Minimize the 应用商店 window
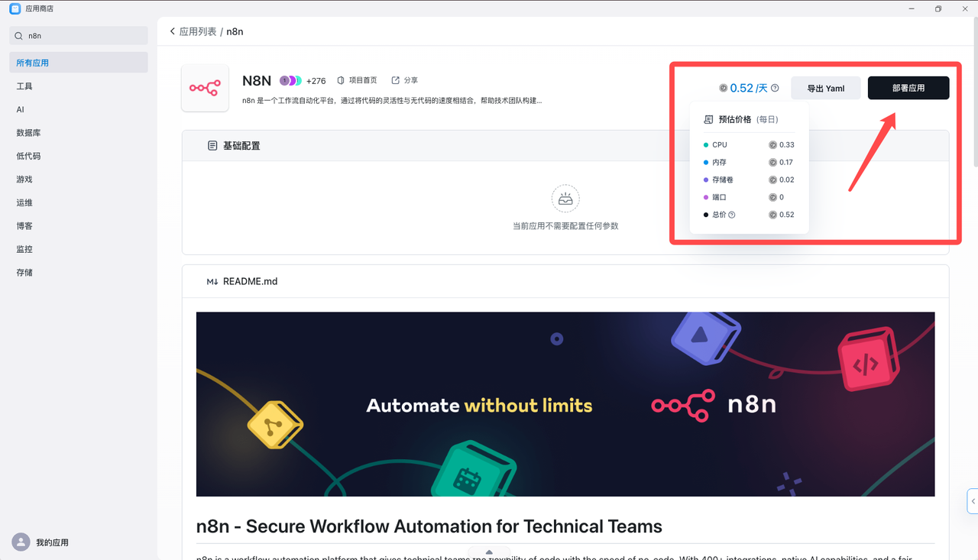978x560 pixels. 912,8
